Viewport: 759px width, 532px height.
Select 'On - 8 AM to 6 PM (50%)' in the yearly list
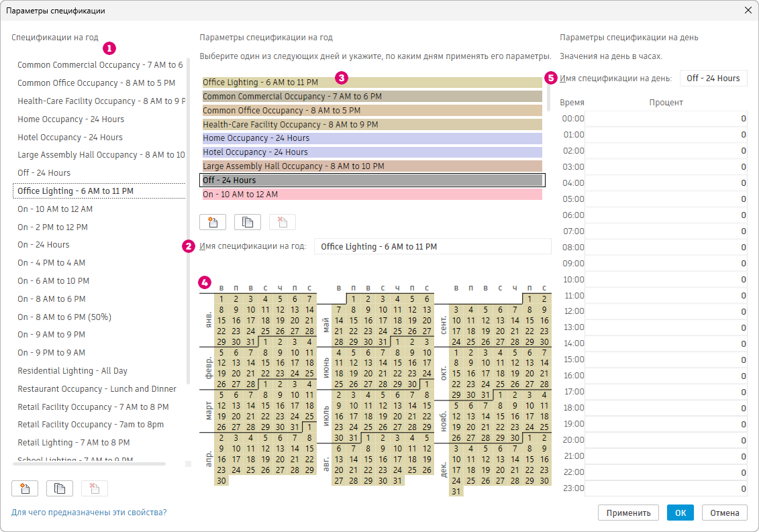tap(64, 317)
